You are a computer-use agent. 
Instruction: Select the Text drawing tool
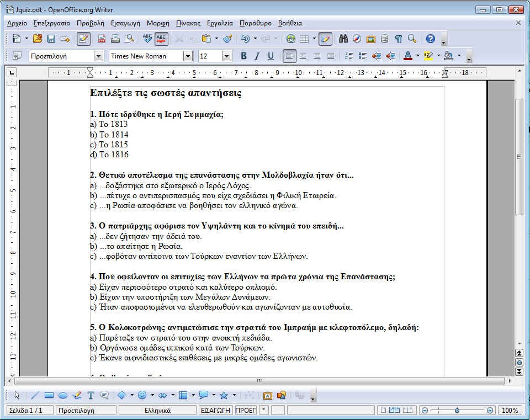[91, 395]
